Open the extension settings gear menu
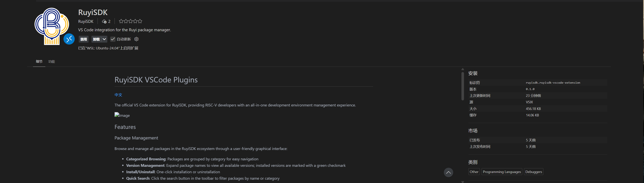Viewport: 644px width, 183px height. (x=136, y=39)
